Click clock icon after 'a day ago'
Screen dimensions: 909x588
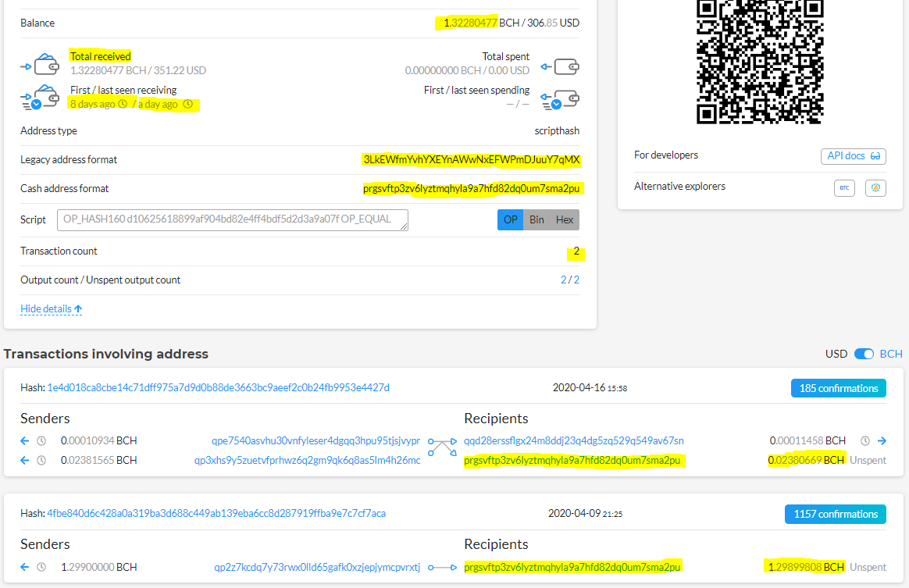point(187,104)
